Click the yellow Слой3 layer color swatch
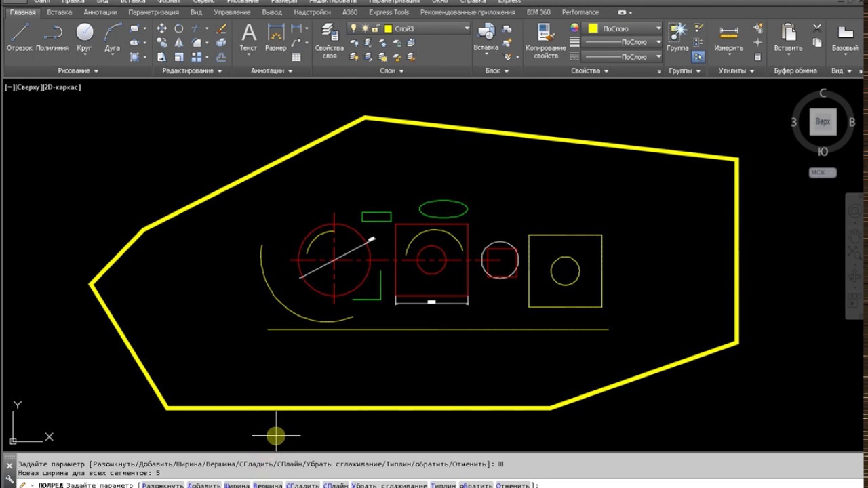868x488 pixels. click(x=388, y=28)
